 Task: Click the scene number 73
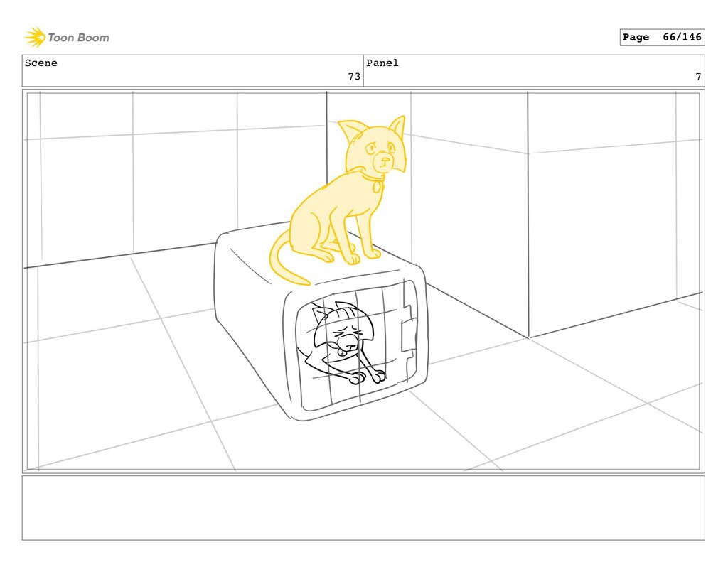[x=354, y=77]
